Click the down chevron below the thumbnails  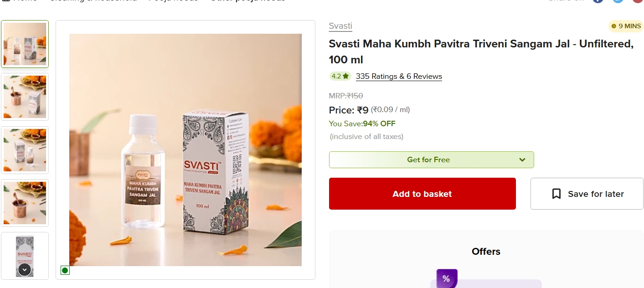[25, 269]
